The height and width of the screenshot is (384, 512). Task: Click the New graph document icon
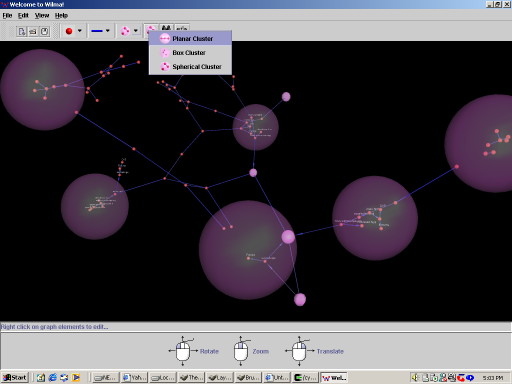click(22, 31)
